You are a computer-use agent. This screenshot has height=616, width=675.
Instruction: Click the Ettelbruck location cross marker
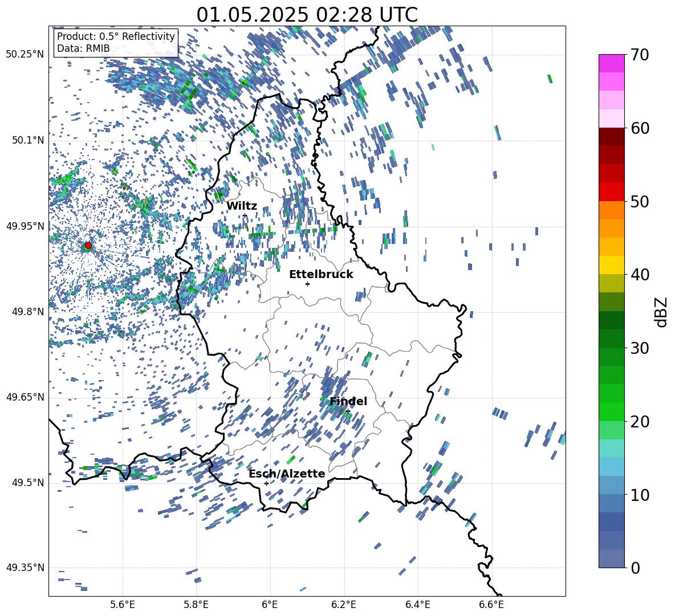click(x=307, y=284)
